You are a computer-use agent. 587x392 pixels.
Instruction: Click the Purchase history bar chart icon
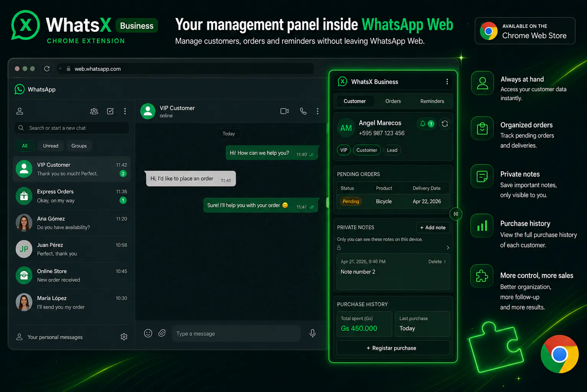(482, 226)
